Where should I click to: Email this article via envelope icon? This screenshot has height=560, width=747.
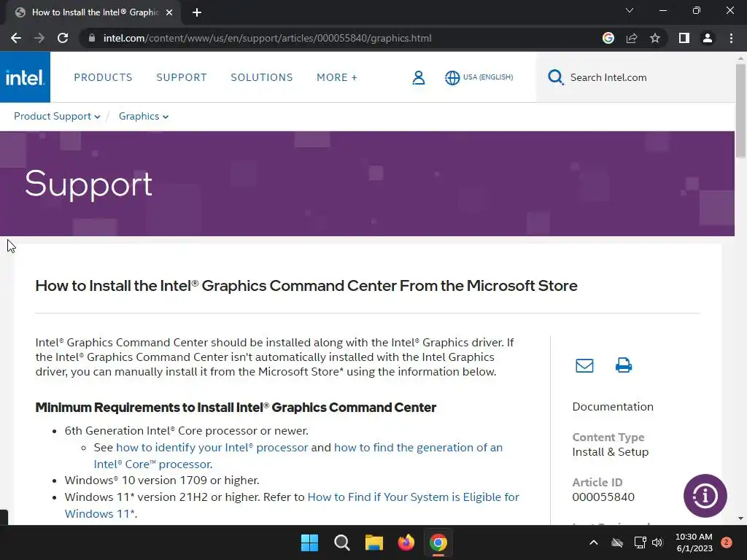tap(584, 366)
